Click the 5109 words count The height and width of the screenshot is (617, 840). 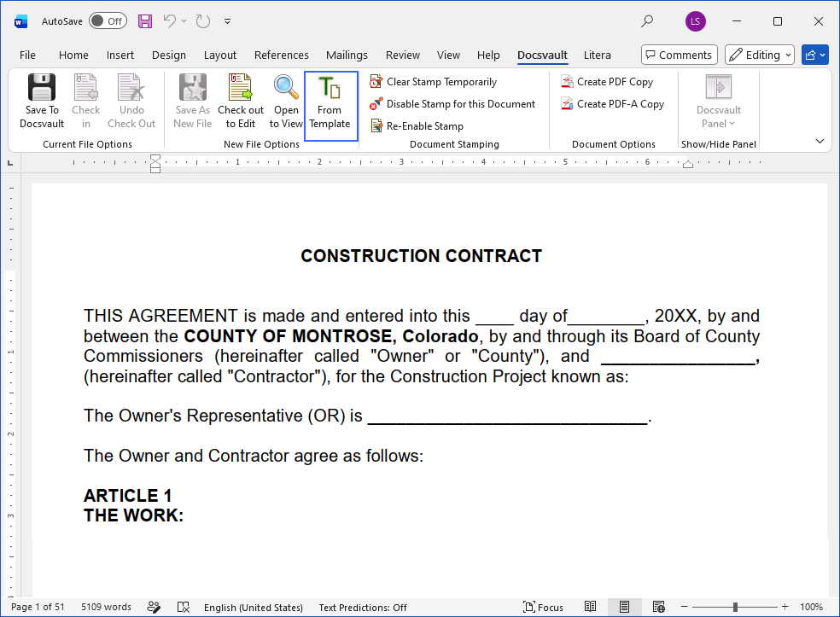(106, 607)
